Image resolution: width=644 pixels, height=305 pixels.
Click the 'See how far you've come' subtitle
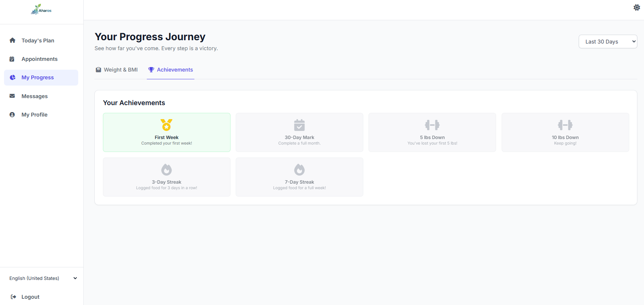(x=156, y=48)
